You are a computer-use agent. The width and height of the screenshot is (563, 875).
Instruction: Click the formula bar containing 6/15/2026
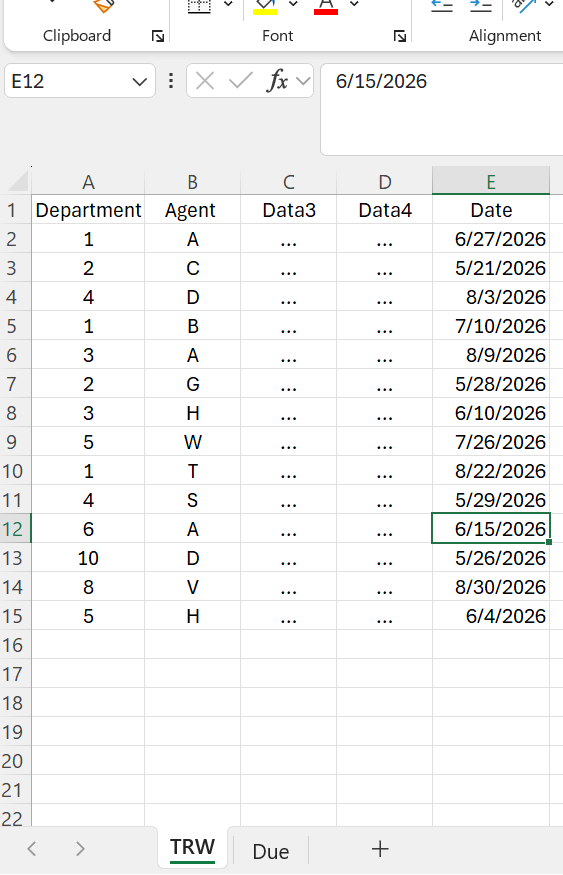(x=441, y=109)
